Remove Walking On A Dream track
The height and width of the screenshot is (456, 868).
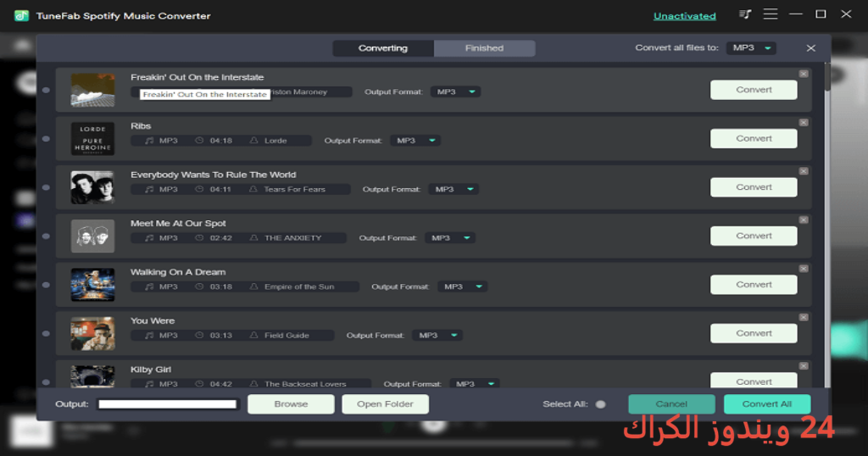click(804, 269)
